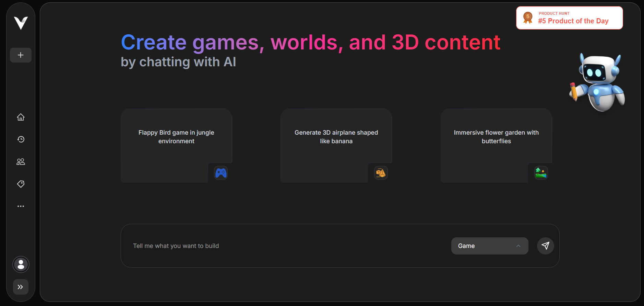Image resolution: width=644 pixels, height=306 pixels.
Task: Select the Flappy Bird jungle game suggestion
Action: point(176,137)
